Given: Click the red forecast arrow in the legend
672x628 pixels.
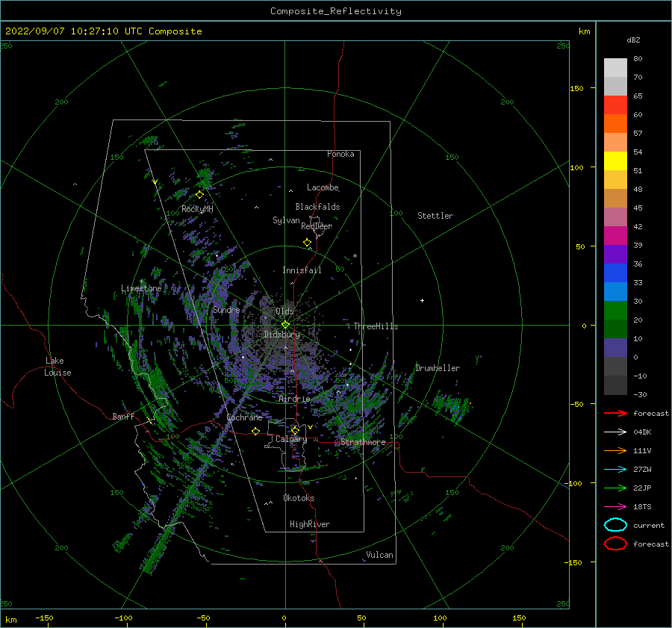Looking at the screenshot, I should click(x=615, y=413).
